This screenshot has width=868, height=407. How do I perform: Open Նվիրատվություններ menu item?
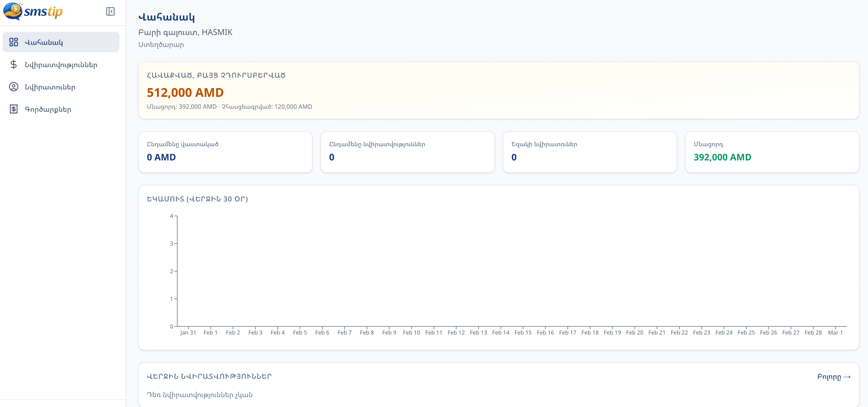[x=61, y=65]
